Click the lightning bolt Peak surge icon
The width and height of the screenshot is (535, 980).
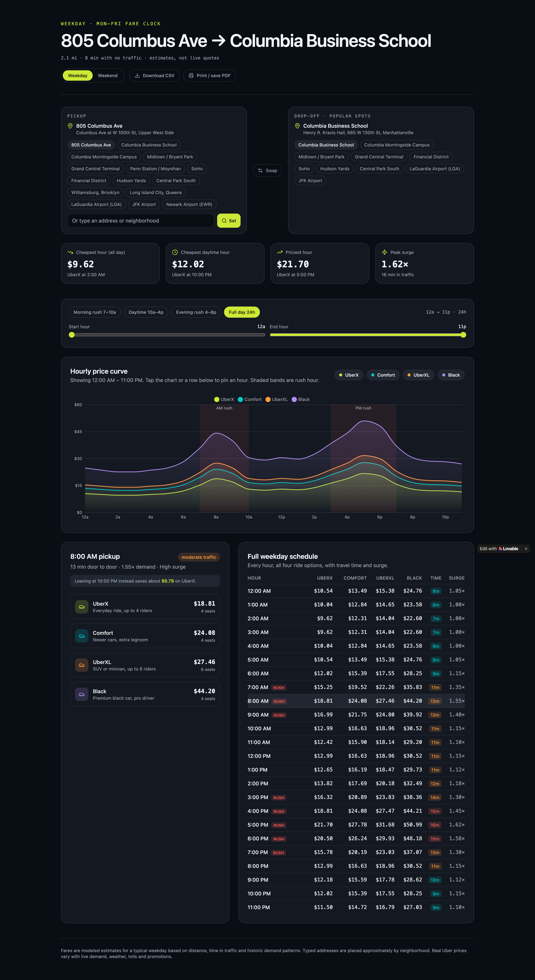(384, 252)
